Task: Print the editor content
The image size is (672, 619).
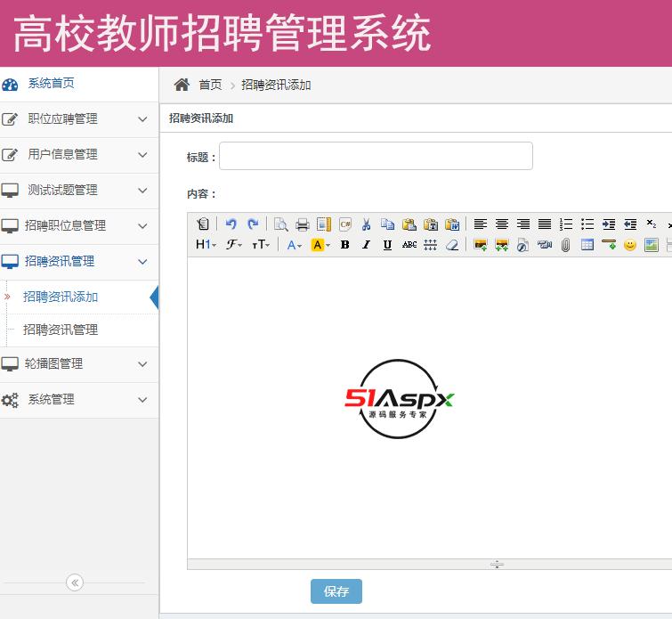Action: point(302,224)
